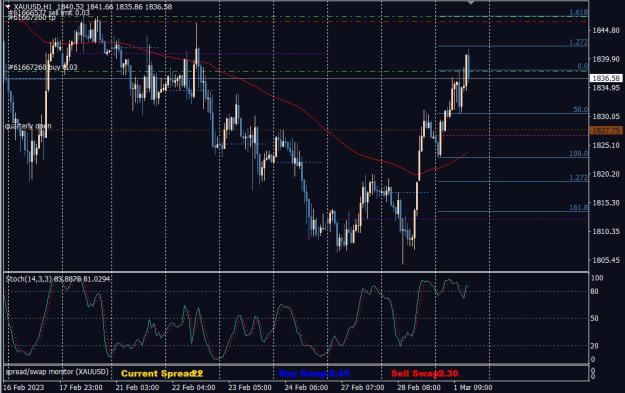Click the '28 Feb 08:00' time axis label
Screen dimensions: 625x393
click(x=419, y=387)
